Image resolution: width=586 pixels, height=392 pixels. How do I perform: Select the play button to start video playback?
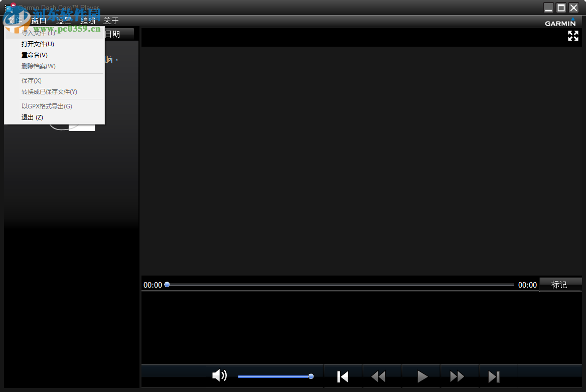[420, 376]
